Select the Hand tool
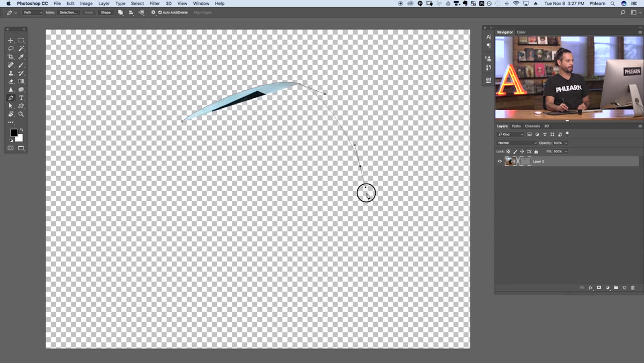This screenshot has width=644, height=363. pos(11,114)
